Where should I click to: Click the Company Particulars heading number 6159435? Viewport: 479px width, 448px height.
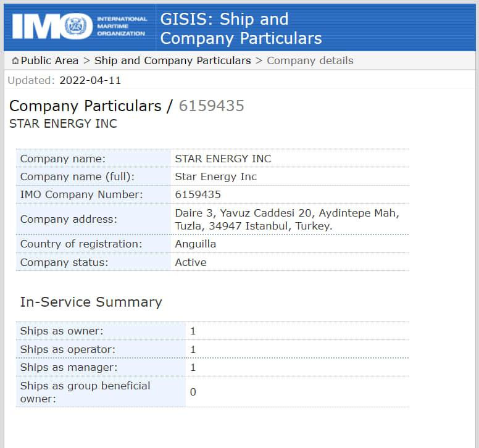[x=211, y=106]
